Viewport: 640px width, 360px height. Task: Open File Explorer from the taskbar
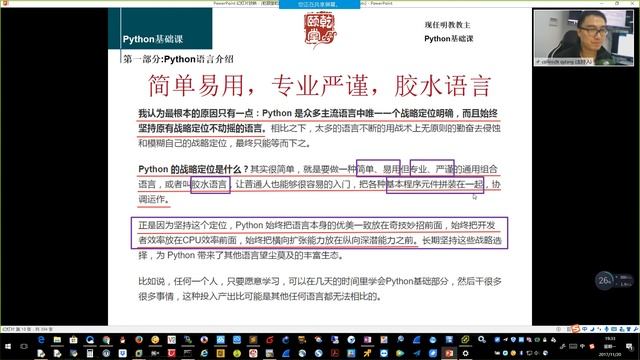pyautogui.click(x=57, y=340)
